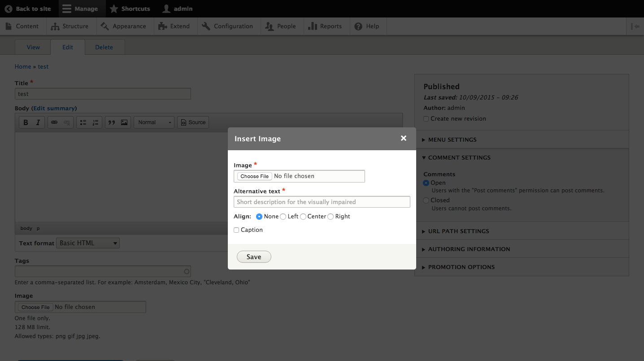Screen dimensions: 644x361
Task: Click the Italic formatting icon
Action: [38, 122]
